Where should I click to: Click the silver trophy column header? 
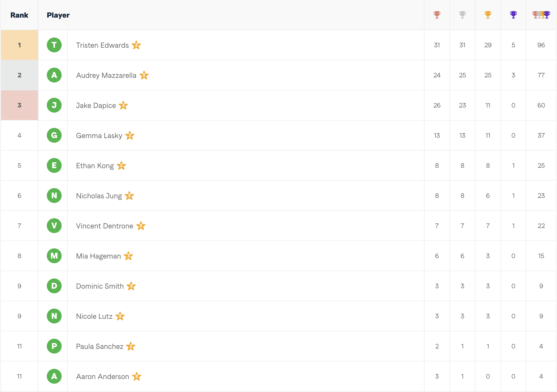click(462, 15)
